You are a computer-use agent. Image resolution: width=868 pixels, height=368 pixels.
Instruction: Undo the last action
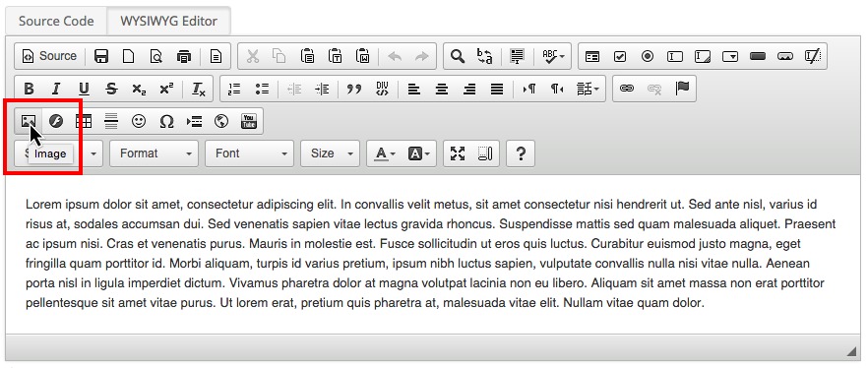395,56
